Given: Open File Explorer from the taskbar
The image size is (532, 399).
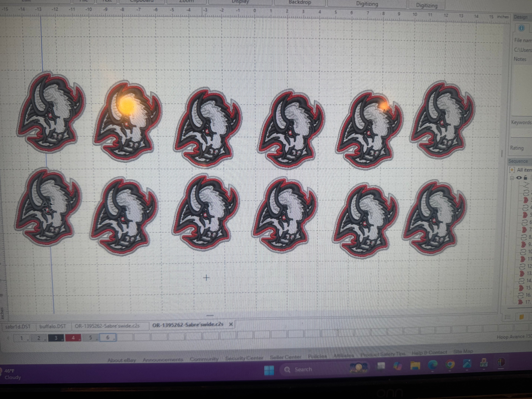Looking at the screenshot, I should (415, 366).
